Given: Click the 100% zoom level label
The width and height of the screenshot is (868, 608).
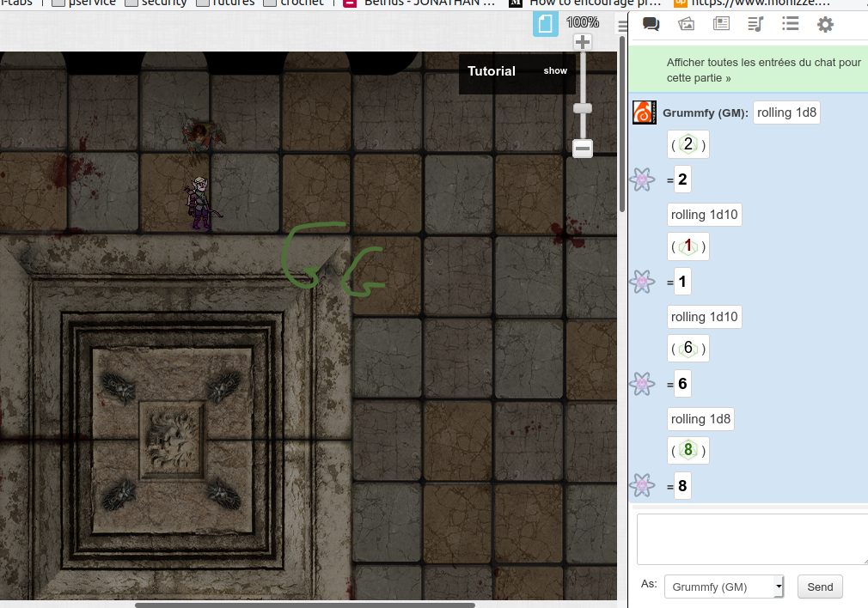Looking at the screenshot, I should coord(583,22).
